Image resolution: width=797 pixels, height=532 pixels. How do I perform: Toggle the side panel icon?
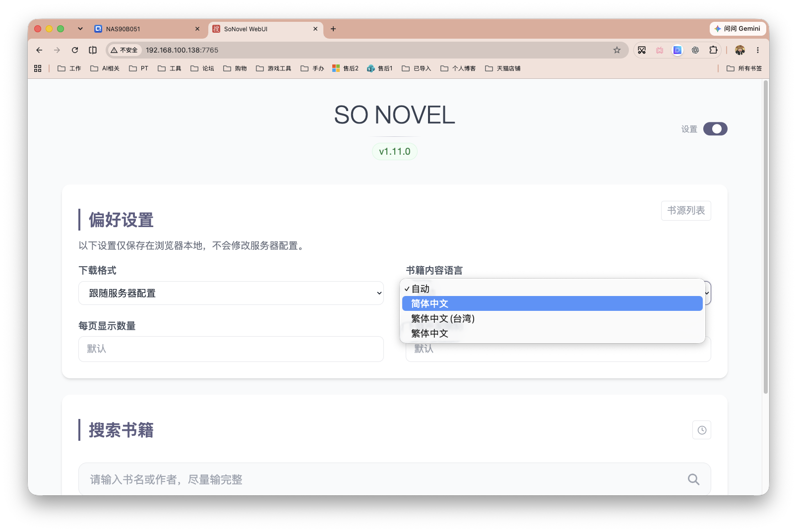coord(93,50)
